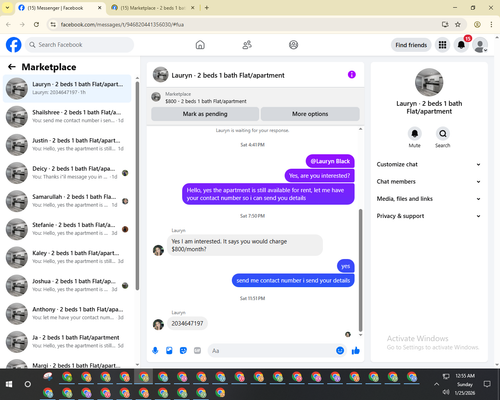The width and height of the screenshot is (500, 400).
Task: Open the Deicy conversation
Action: tap(67, 173)
